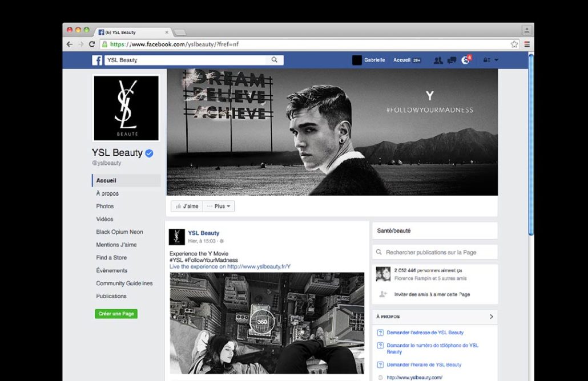This screenshot has height=381, width=588.
Task: Open À propos in the sidebar
Action: (107, 193)
